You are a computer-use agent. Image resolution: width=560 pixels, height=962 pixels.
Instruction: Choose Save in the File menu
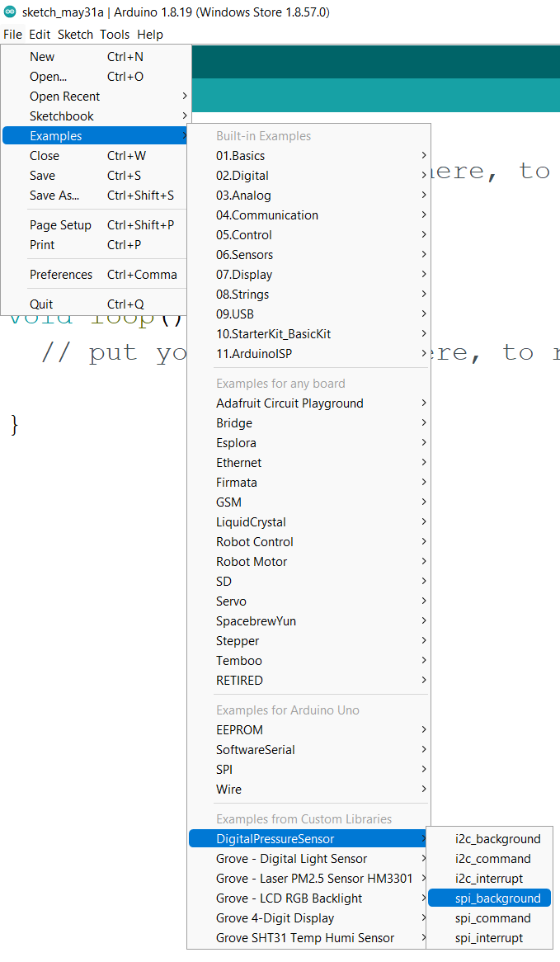(96, 176)
